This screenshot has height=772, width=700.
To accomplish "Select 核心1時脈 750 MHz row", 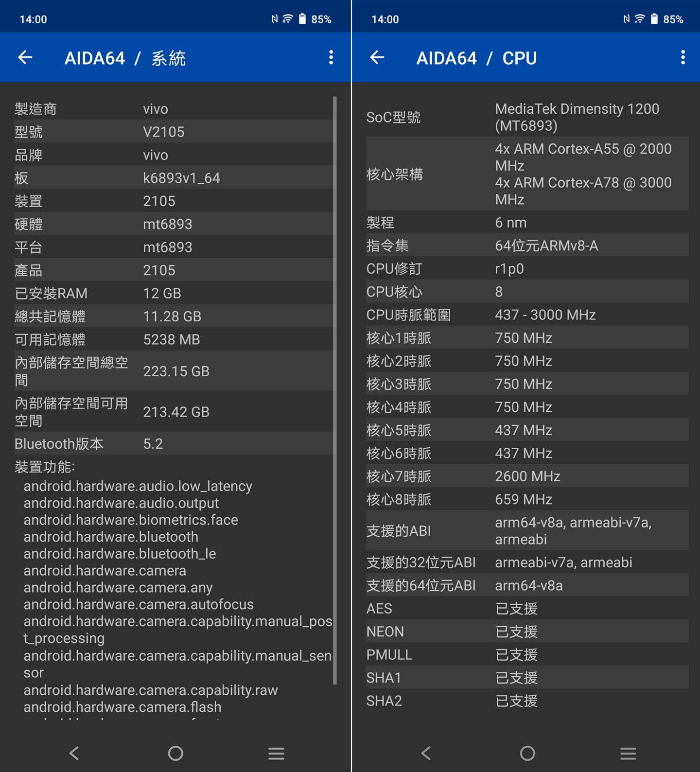I will [x=527, y=337].
